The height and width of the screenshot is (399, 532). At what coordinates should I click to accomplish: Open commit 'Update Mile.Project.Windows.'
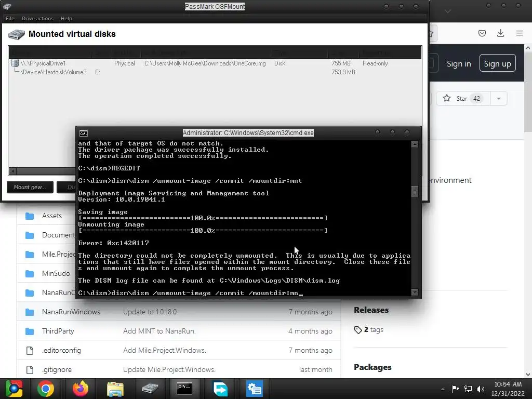click(169, 369)
